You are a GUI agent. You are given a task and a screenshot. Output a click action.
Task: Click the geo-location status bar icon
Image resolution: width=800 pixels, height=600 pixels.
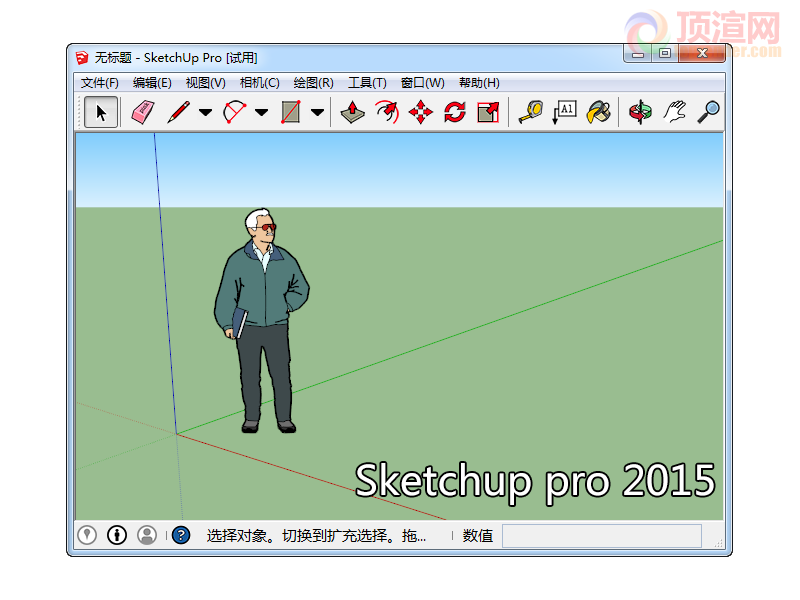click(87, 535)
